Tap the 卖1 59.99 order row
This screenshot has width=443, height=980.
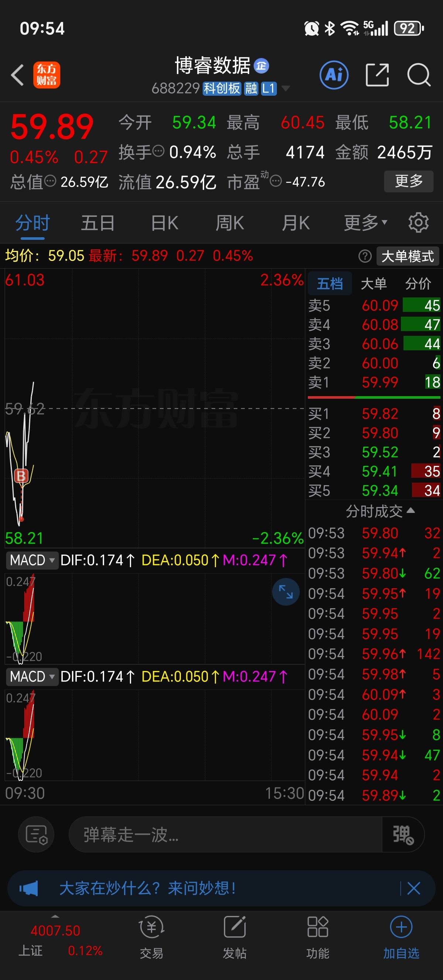click(374, 382)
